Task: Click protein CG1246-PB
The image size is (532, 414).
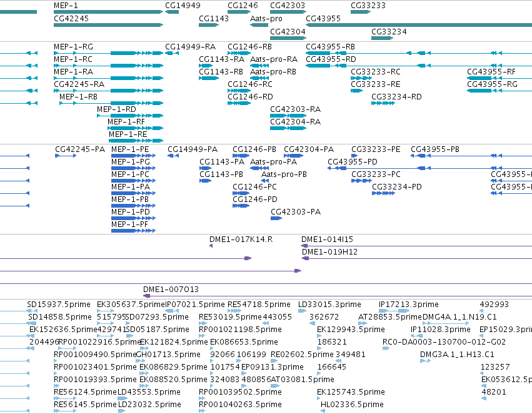Action: coord(241,156)
